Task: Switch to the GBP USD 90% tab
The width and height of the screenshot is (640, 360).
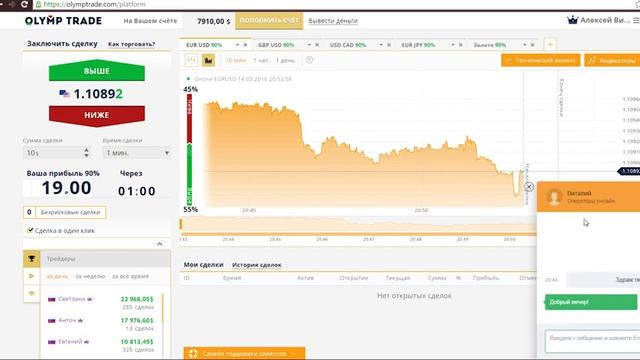Action: pyautogui.click(x=276, y=45)
